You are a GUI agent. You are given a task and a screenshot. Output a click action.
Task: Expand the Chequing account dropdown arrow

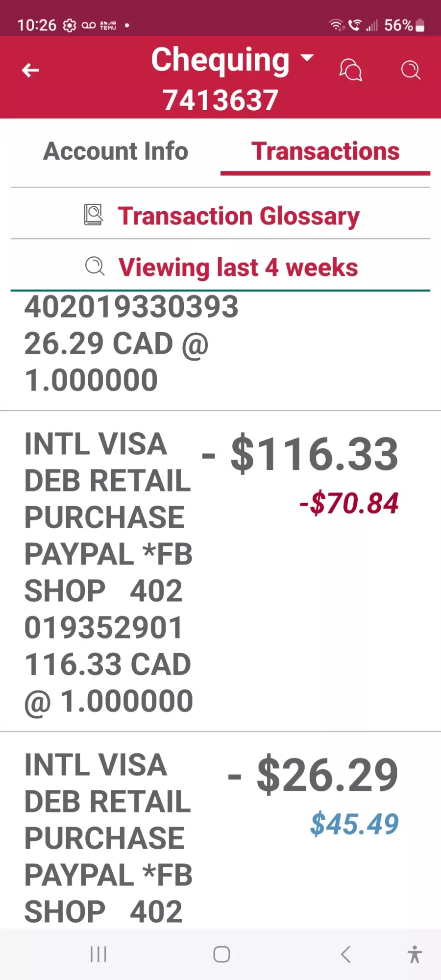307,58
